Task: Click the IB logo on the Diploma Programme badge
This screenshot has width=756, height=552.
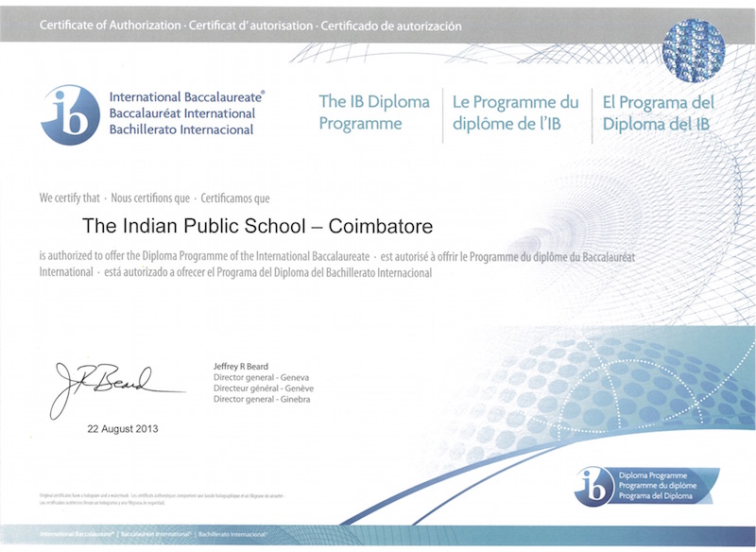Action: [x=592, y=487]
